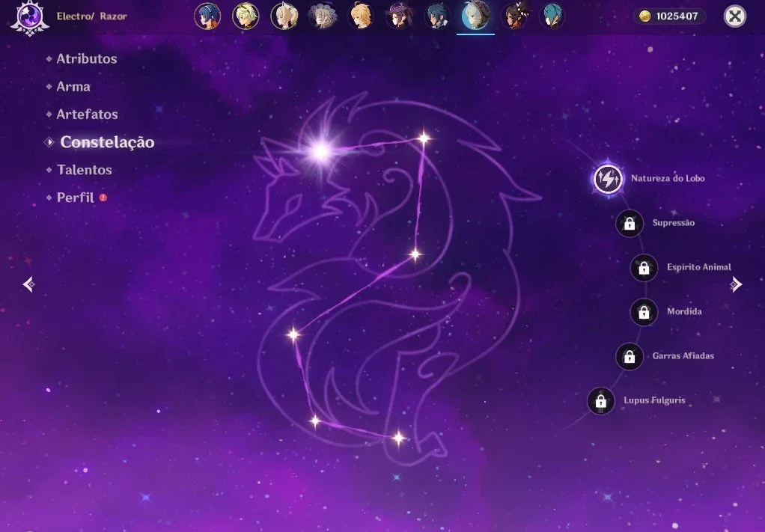Select the Constelação menu
This screenshot has height=532, width=765.
click(107, 142)
